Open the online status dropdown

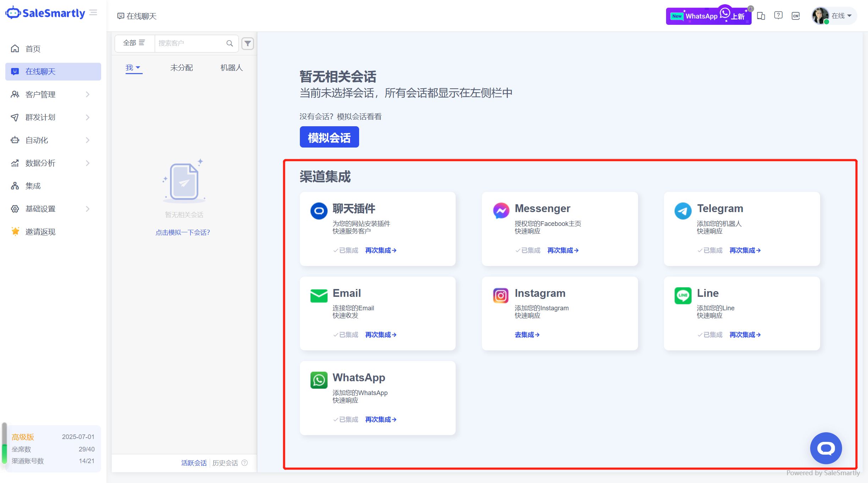coord(841,16)
